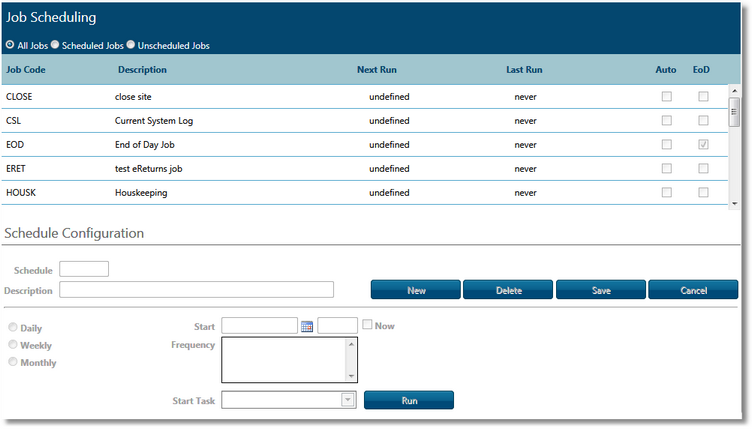Click Frequency list scroll up arrow
The image size is (752, 429).
coord(351,344)
